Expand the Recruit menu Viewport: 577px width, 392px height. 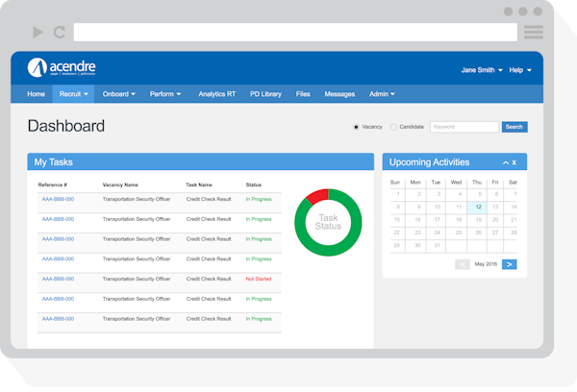tap(73, 94)
